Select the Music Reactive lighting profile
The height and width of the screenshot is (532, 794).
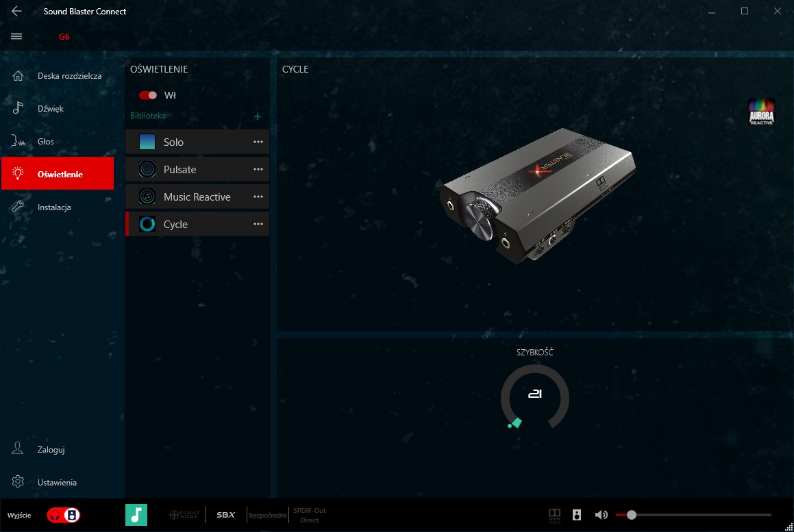[x=197, y=197]
